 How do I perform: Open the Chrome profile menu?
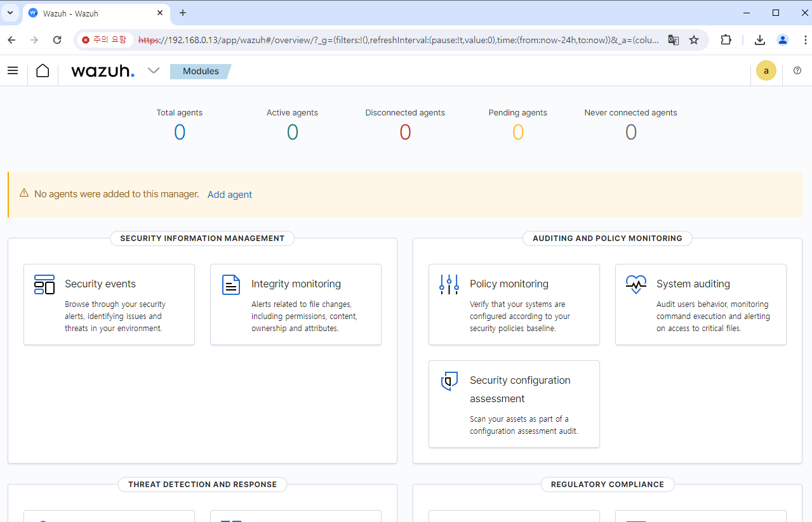tap(783, 40)
